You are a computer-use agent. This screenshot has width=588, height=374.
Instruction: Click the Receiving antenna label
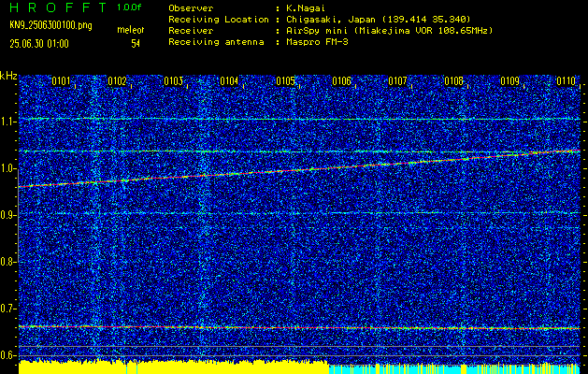[x=216, y=42]
